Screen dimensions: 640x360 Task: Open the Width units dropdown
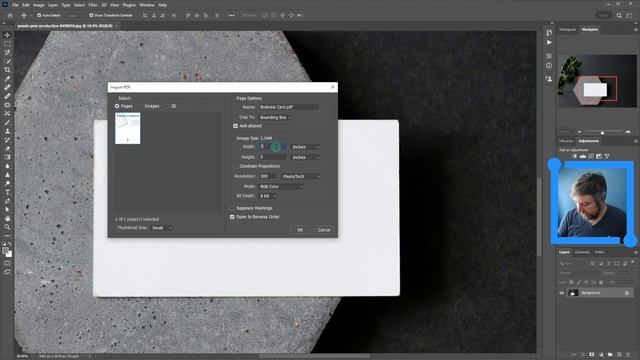point(305,147)
